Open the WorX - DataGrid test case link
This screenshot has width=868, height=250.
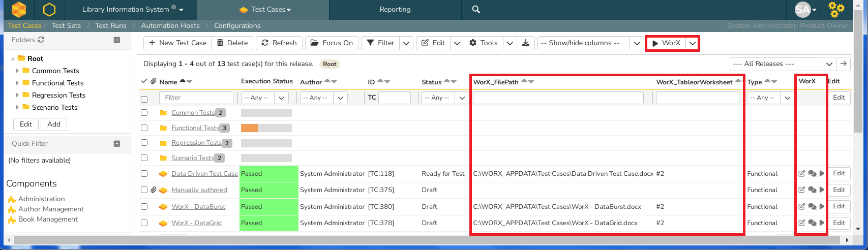pyautogui.click(x=196, y=223)
